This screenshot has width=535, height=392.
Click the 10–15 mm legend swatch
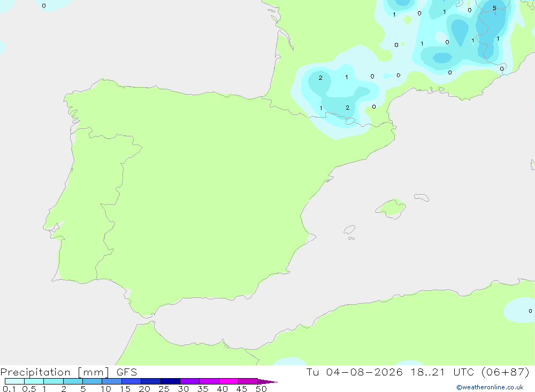112,381
